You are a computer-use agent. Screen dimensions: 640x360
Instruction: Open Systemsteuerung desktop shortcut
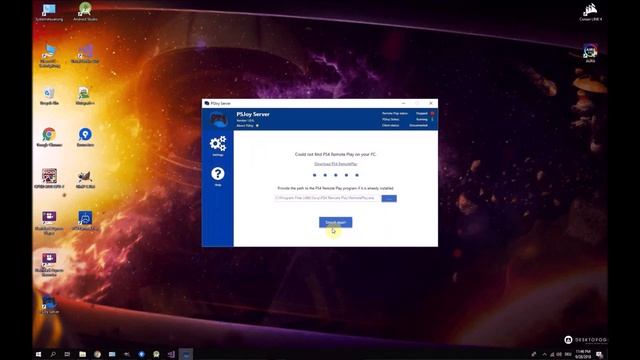49,12
